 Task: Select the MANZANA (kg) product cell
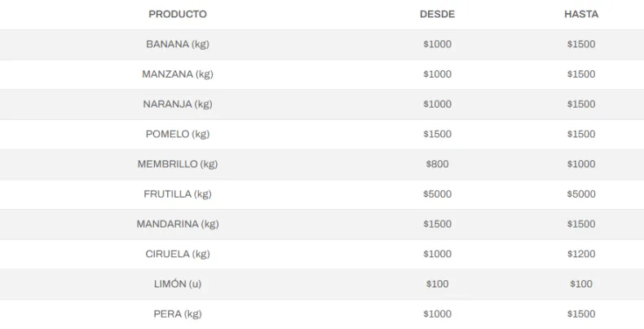(x=178, y=74)
